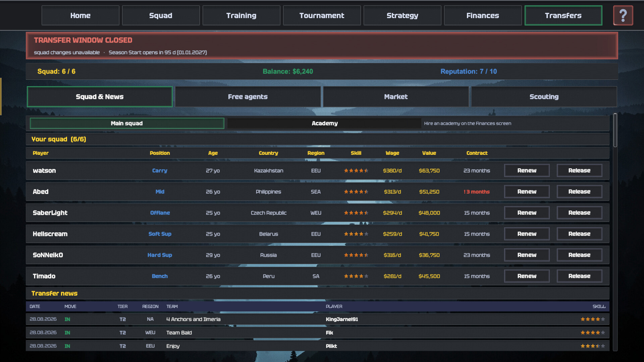The height and width of the screenshot is (362, 644).
Task: Open the Squad tab
Action: point(161,15)
